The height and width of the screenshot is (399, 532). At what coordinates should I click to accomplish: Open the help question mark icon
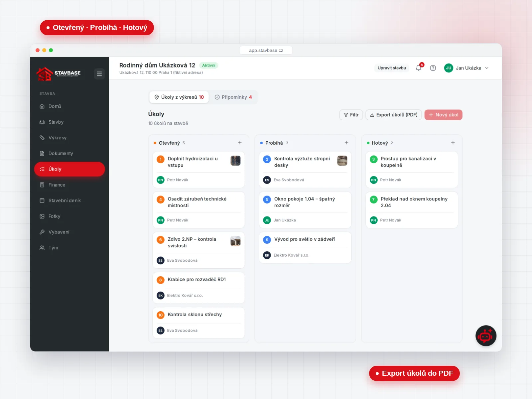[x=433, y=68]
